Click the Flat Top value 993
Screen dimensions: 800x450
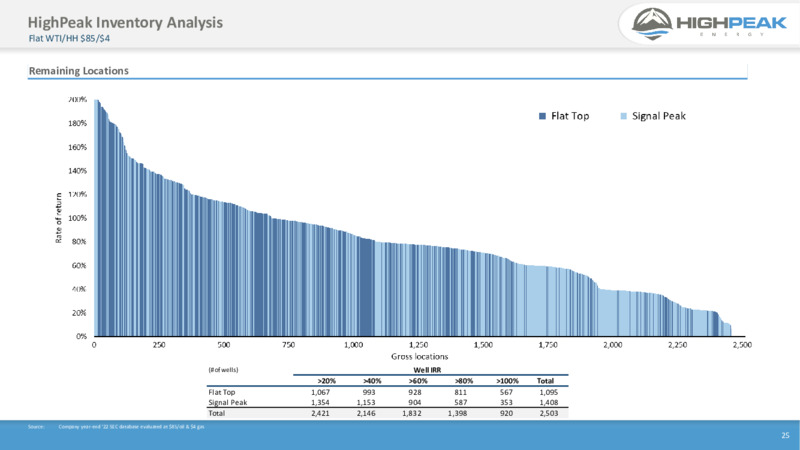point(369,392)
